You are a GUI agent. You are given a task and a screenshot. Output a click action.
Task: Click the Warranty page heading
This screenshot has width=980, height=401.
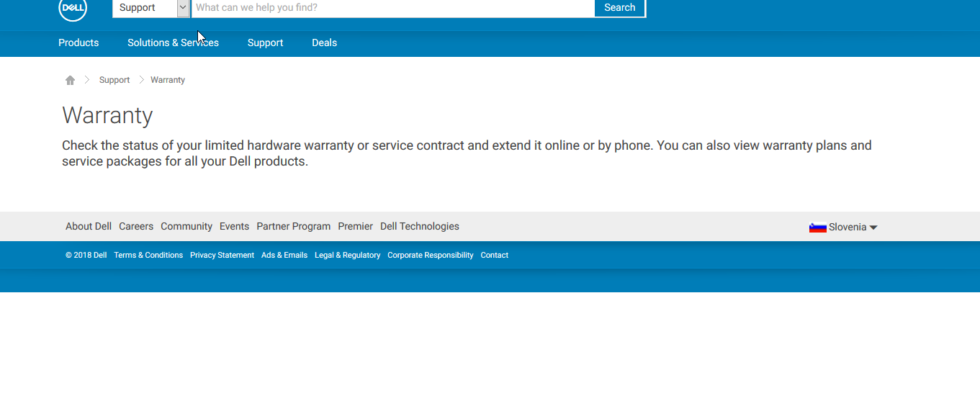pyautogui.click(x=107, y=115)
